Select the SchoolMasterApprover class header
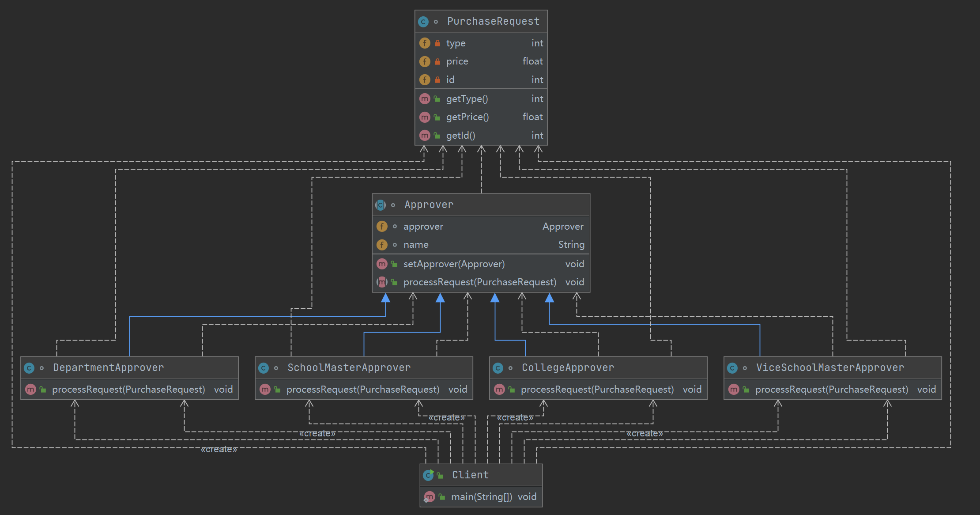This screenshot has height=515, width=980. pyautogui.click(x=349, y=367)
